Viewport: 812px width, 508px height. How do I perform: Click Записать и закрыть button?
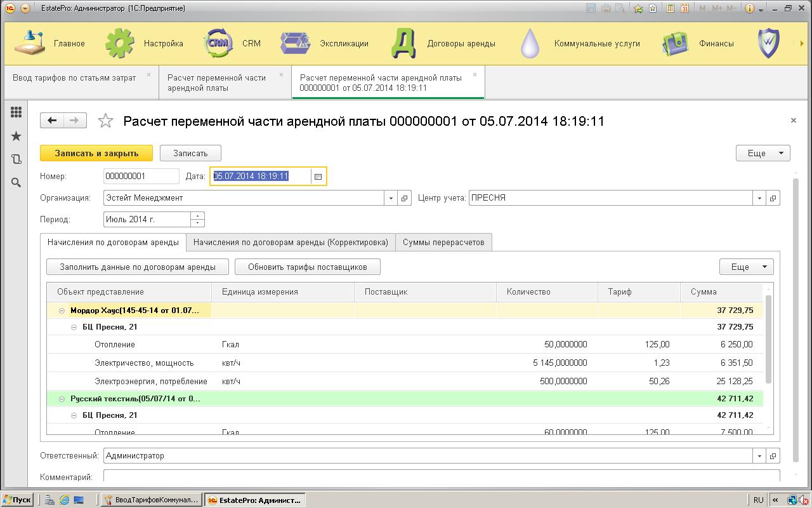coord(96,153)
